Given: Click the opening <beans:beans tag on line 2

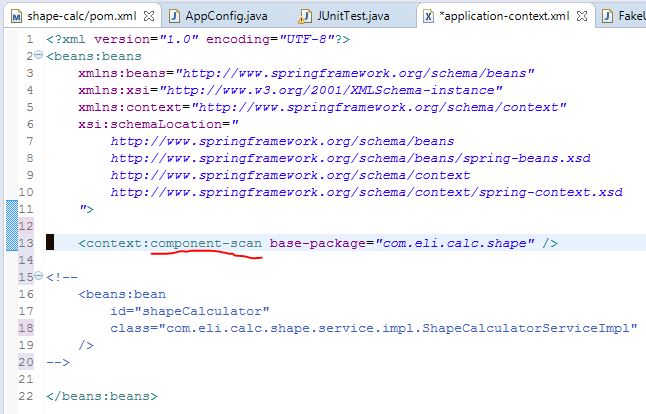Looking at the screenshot, I should click(94, 56).
